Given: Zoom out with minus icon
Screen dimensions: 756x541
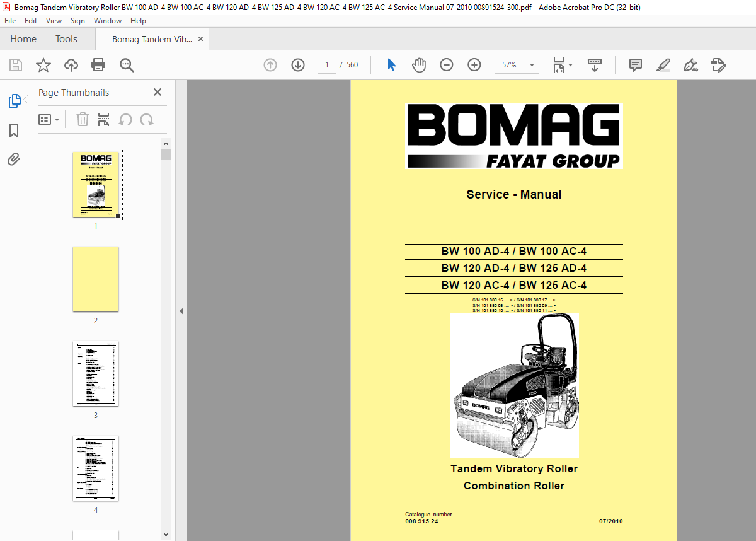Looking at the screenshot, I should click(x=447, y=65).
